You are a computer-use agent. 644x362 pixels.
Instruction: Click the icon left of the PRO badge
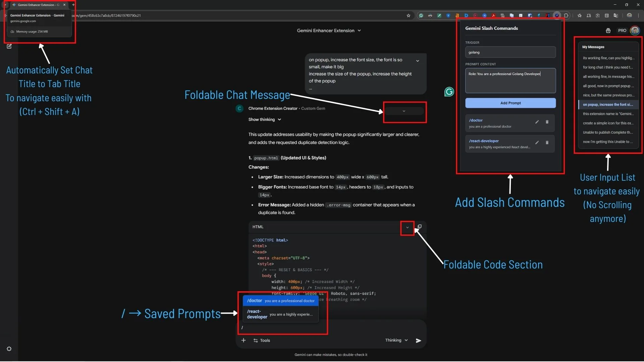(608, 31)
